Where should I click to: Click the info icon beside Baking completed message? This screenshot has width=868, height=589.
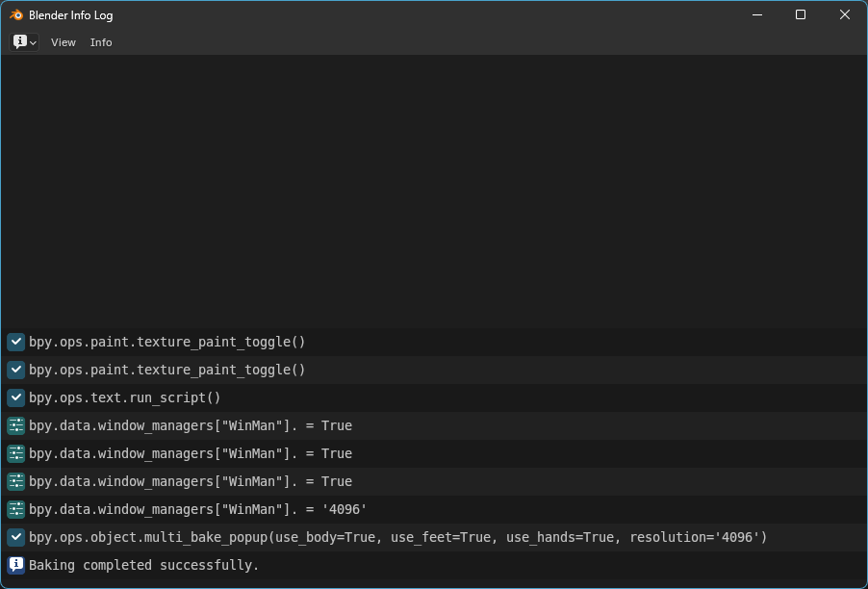[15, 565]
